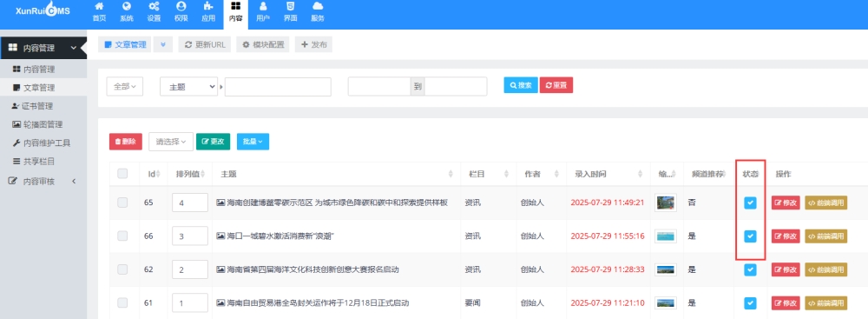Screen dimensions: 868x319
Task: Open 服务 cloud icon in top bar
Action: pos(318,12)
